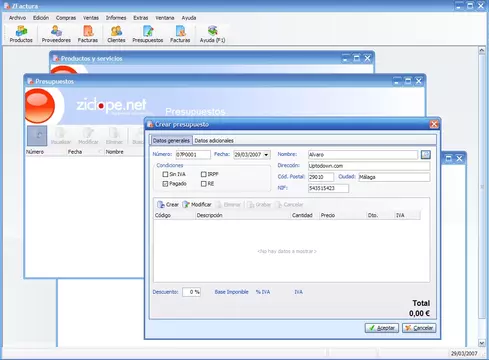Open Ayuda (F1) toolbar icon
The height and width of the screenshot is (360, 489).
[212, 34]
